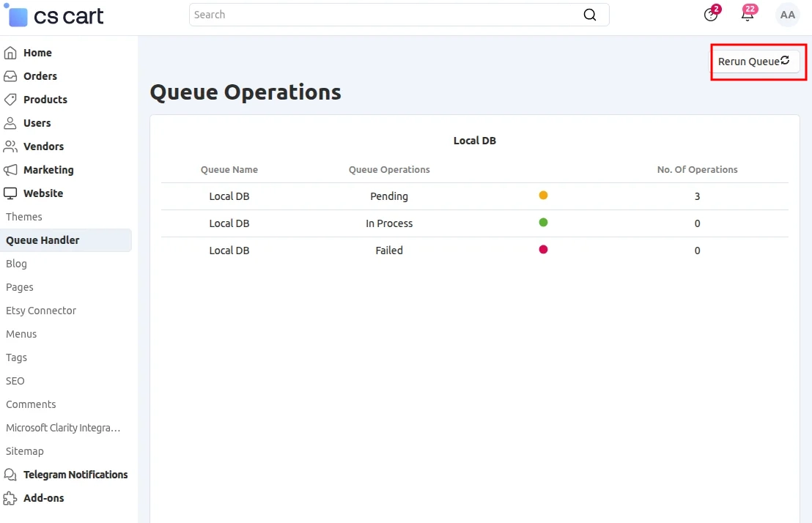
Task: Click the Home house icon
Action: pos(10,53)
